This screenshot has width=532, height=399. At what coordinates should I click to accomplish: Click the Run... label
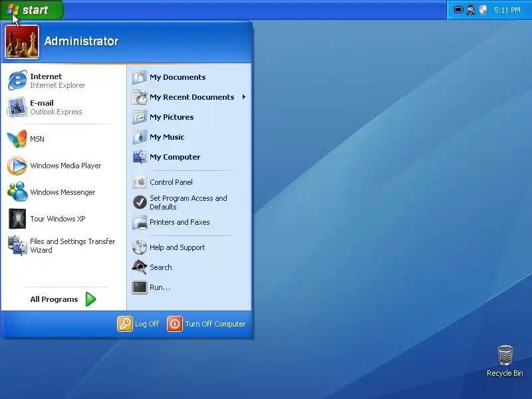(x=160, y=287)
